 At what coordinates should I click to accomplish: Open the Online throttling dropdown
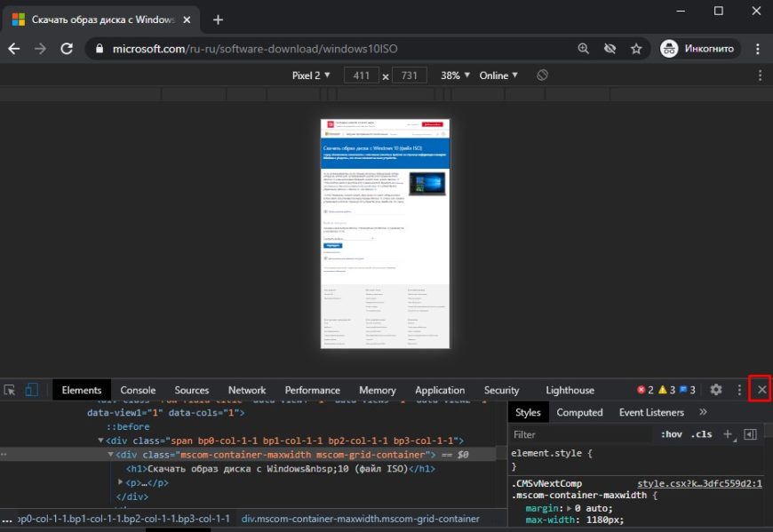click(498, 75)
